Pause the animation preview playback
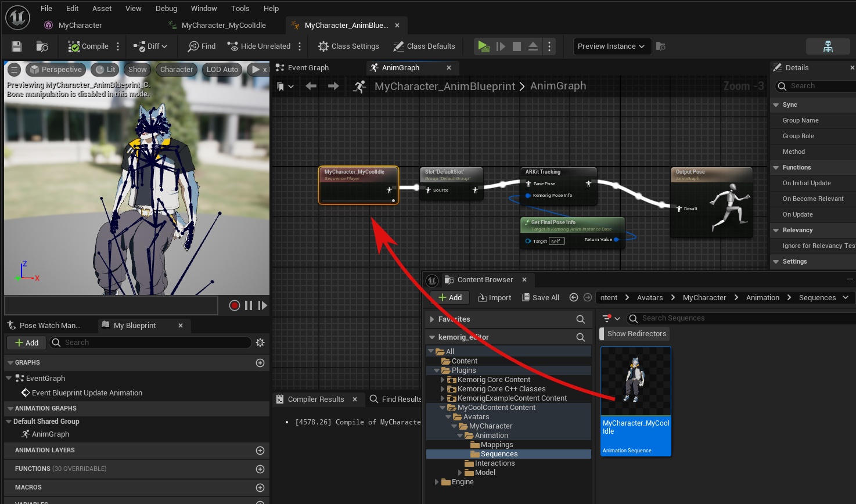856x504 pixels. 249,305
